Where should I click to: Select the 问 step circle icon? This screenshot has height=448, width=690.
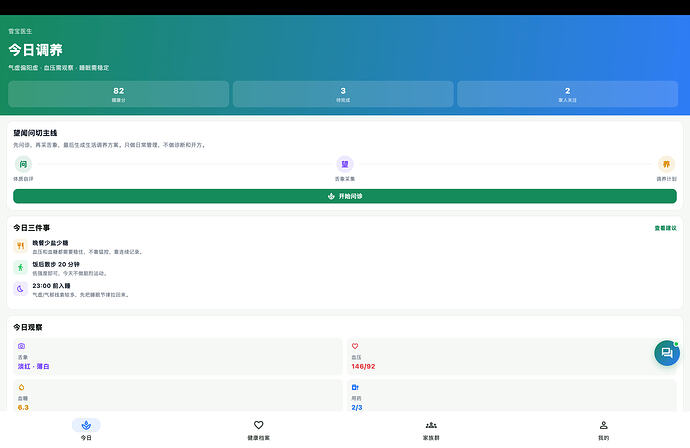pyautogui.click(x=23, y=164)
